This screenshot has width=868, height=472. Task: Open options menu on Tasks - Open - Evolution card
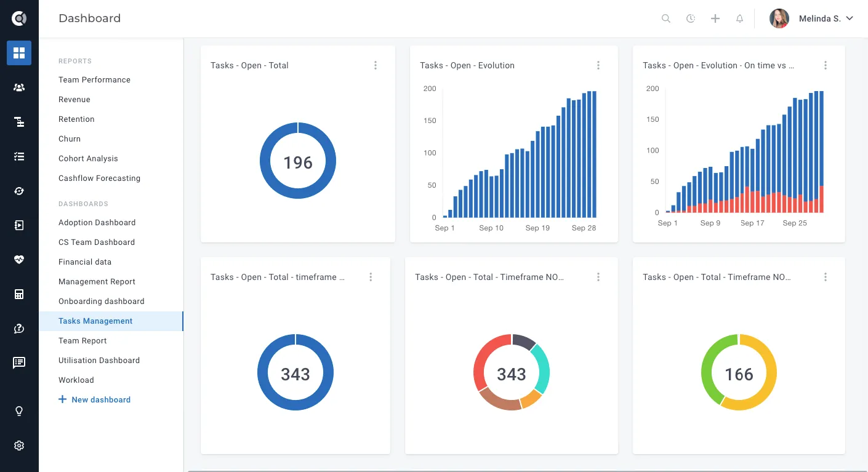tap(598, 65)
